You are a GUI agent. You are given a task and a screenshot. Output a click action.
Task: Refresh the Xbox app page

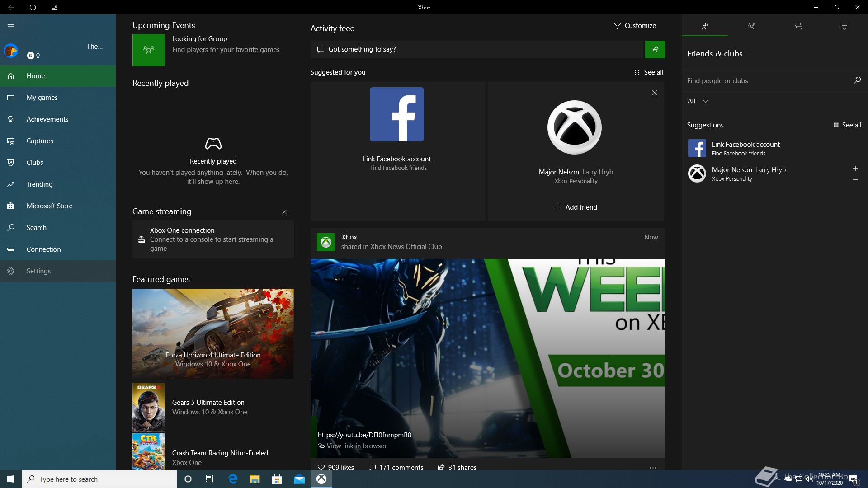tap(33, 8)
